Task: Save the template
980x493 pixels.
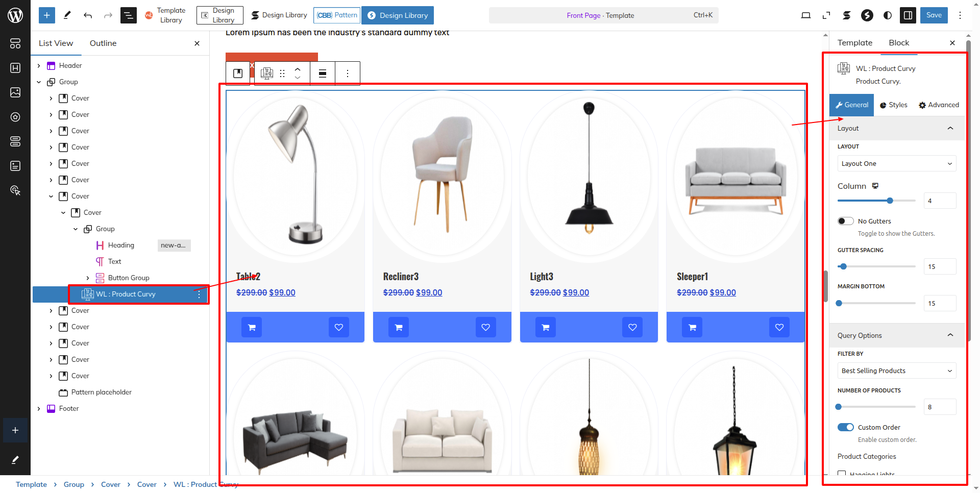Action: click(934, 15)
